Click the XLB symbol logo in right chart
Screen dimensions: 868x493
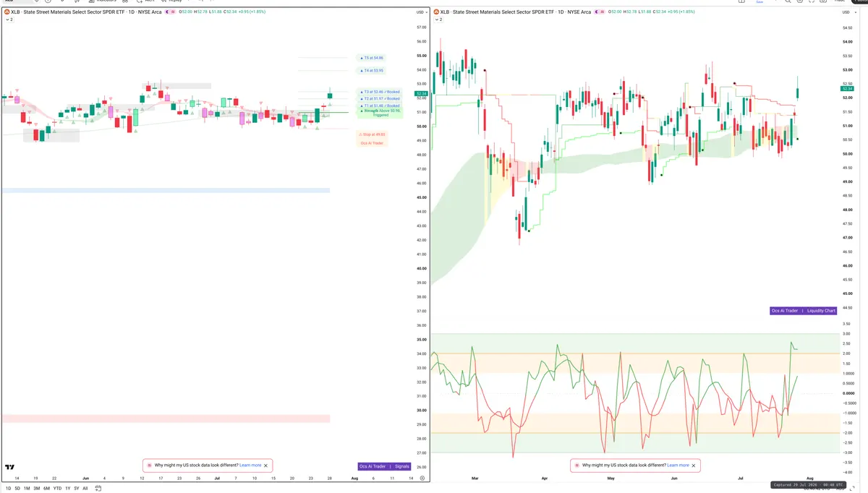coord(436,12)
